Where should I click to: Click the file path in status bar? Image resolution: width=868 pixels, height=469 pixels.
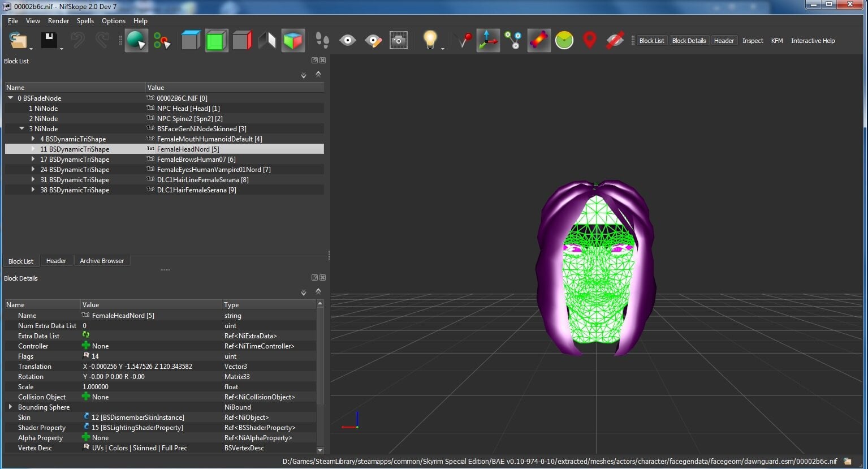(x=560, y=462)
